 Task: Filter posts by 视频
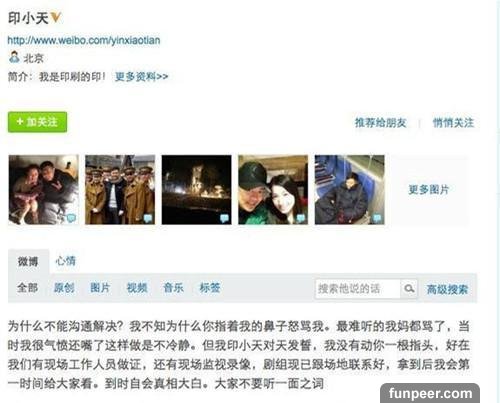pos(137,288)
